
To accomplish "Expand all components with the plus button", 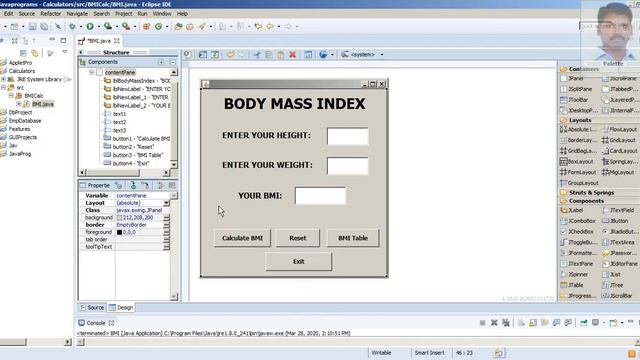I will click(x=161, y=62).
